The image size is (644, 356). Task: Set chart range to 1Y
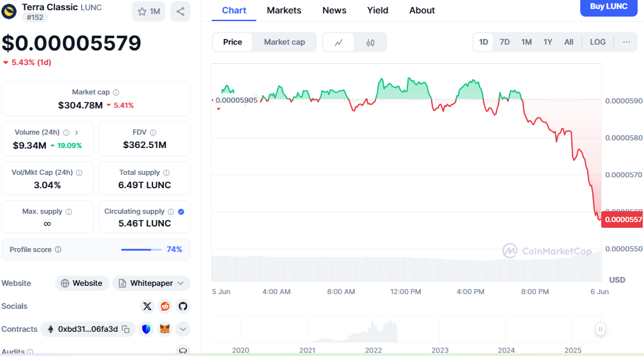tap(548, 42)
